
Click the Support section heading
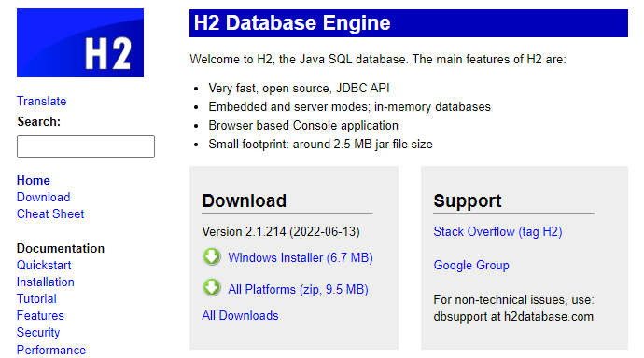pos(468,201)
